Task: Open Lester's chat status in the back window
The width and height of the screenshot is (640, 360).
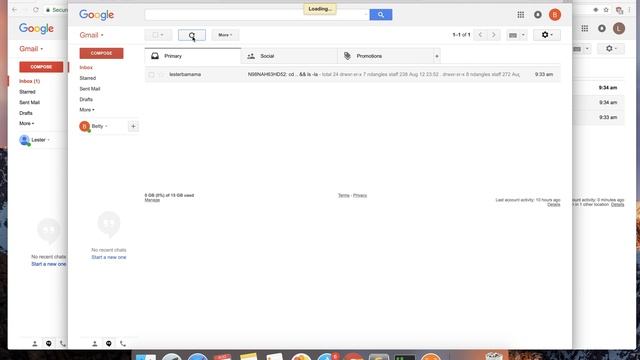Action: point(40,140)
